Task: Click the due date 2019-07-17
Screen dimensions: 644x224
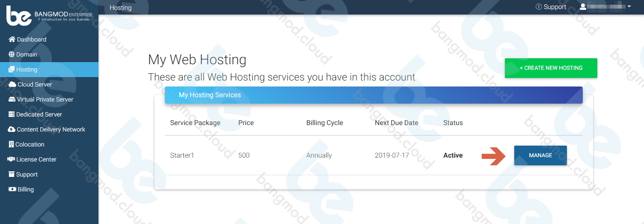Action: (392, 155)
